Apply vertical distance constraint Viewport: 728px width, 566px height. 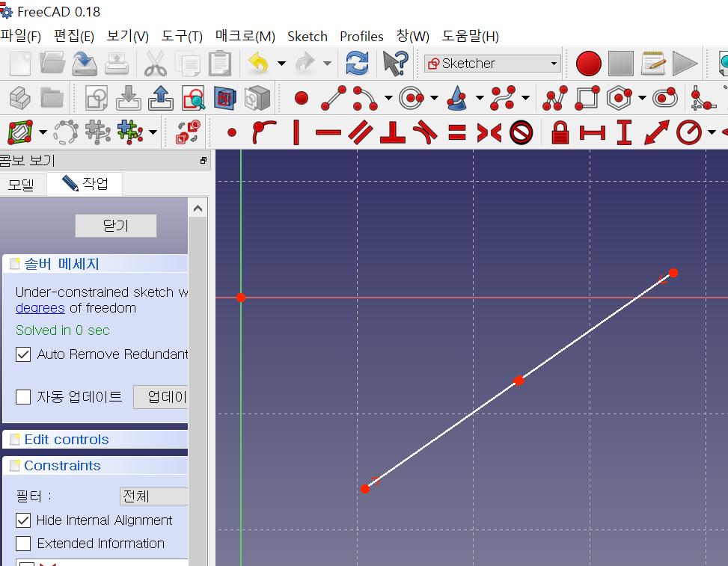click(625, 132)
